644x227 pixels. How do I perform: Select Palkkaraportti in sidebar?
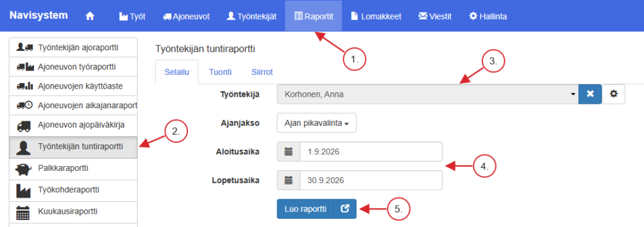[73, 169]
